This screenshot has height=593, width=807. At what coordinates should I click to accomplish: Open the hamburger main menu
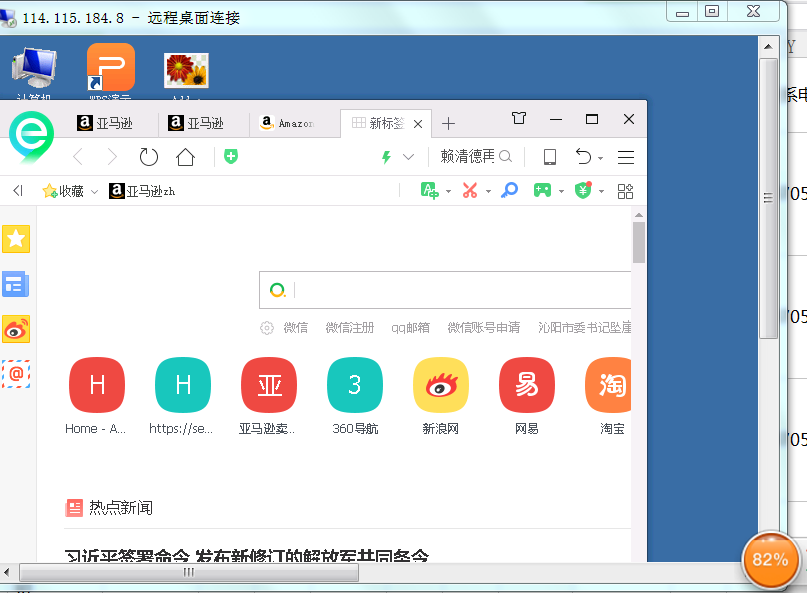[x=626, y=157]
